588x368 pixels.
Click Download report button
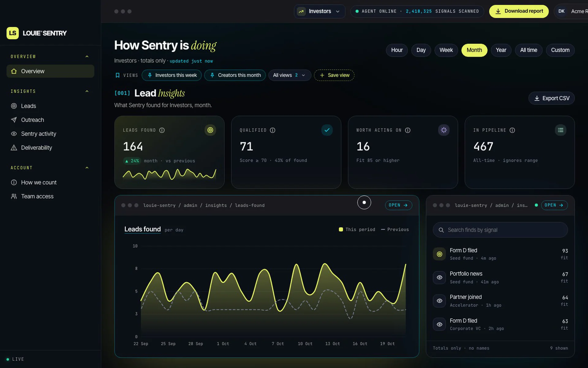click(x=519, y=11)
